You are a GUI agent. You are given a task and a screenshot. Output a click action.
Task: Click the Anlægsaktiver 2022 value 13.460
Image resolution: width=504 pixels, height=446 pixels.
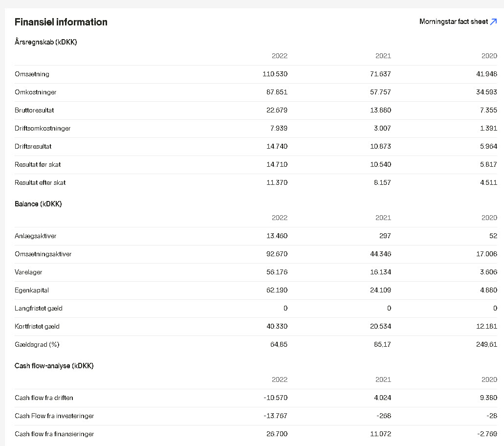click(277, 236)
